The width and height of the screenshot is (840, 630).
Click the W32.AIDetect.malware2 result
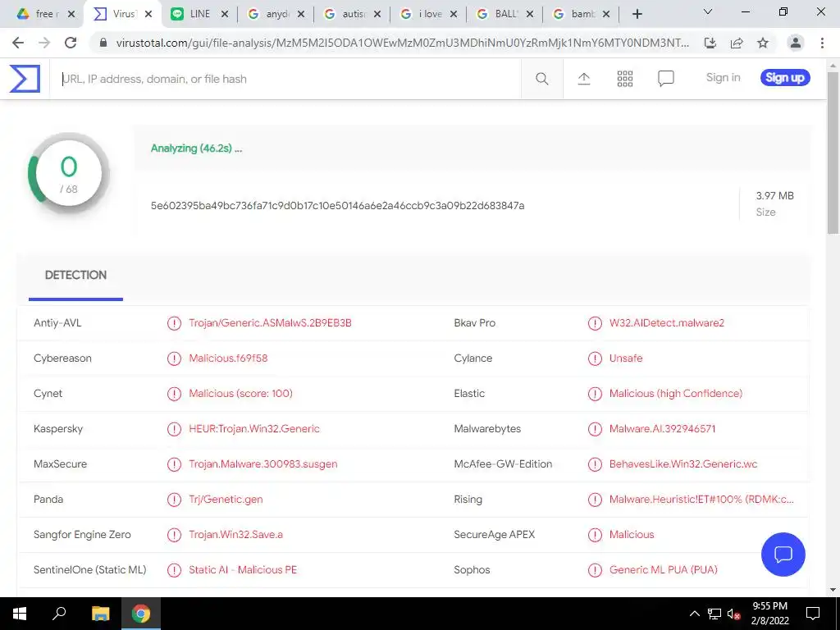coord(666,323)
